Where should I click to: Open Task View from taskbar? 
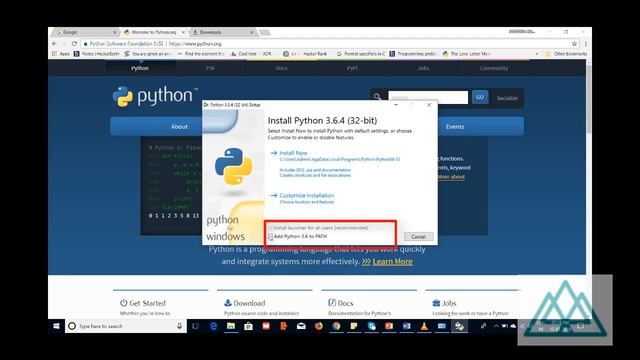point(196,326)
